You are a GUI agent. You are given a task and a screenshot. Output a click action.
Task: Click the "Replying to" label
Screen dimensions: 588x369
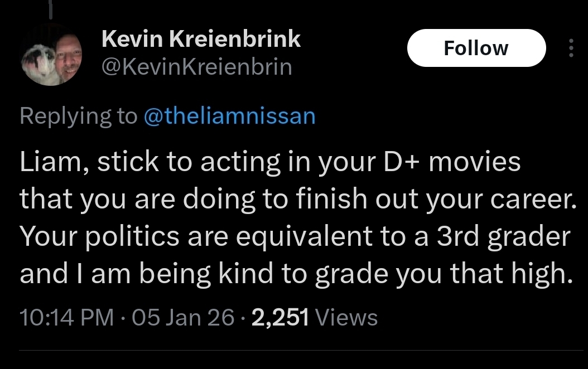[78, 116]
